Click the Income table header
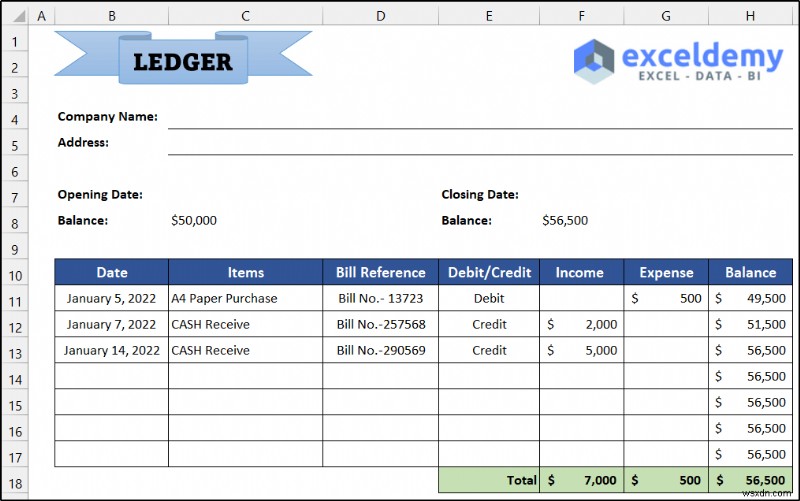Viewport: 800px width, 501px height. point(582,272)
